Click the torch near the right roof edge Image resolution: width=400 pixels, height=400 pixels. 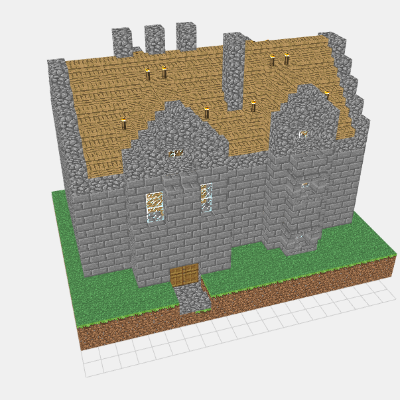coord(327,95)
